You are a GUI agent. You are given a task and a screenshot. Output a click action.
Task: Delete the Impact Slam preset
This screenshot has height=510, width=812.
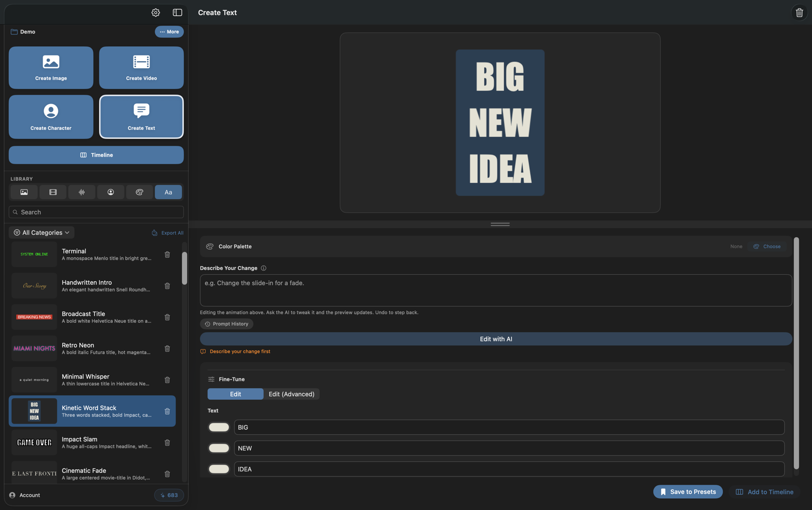167,443
